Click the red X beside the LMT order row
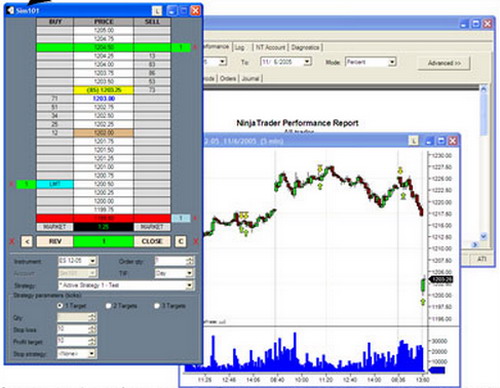The width and height of the screenshot is (500, 388). point(12,184)
